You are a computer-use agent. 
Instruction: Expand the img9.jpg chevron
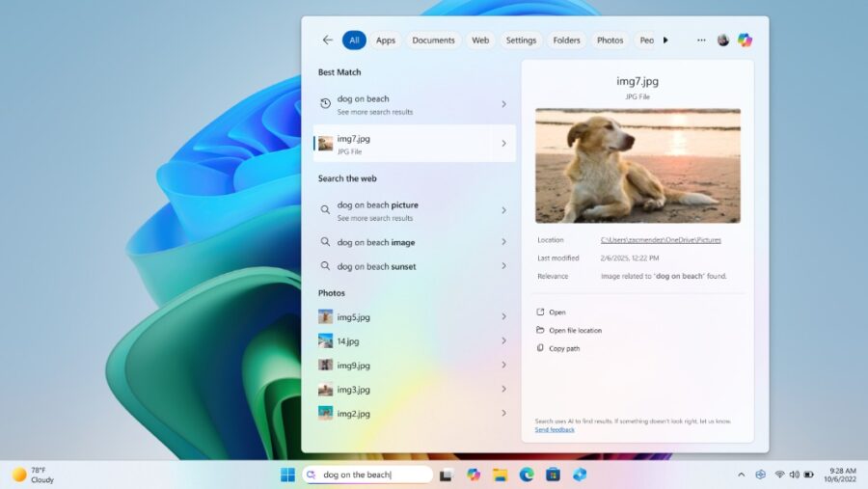pyautogui.click(x=503, y=365)
